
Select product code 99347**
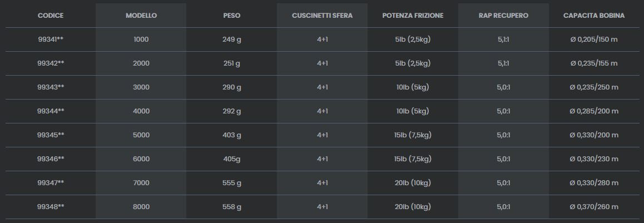coord(51,183)
